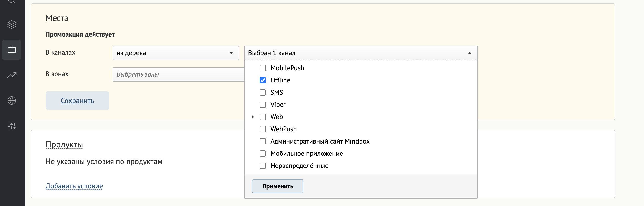Open the globe icon in sidebar
Screen dimensions: 644x206
(x=11, y=101)
